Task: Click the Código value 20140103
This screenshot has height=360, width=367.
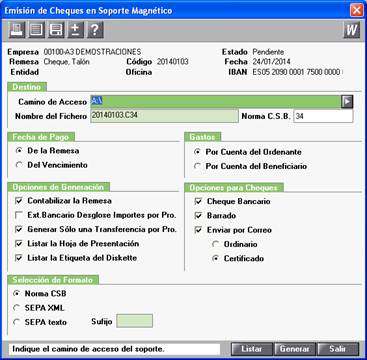Action: coord(173,62)
